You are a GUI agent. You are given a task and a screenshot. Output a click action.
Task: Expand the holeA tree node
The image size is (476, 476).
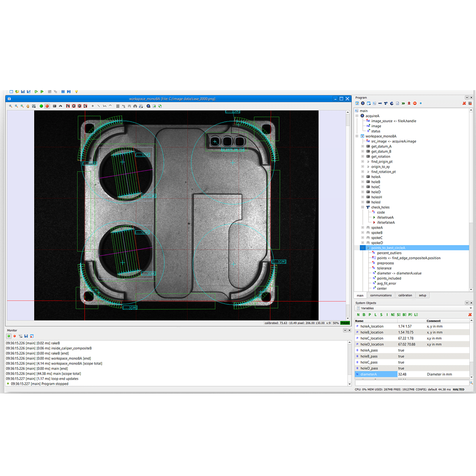click(x=363, y=177)
